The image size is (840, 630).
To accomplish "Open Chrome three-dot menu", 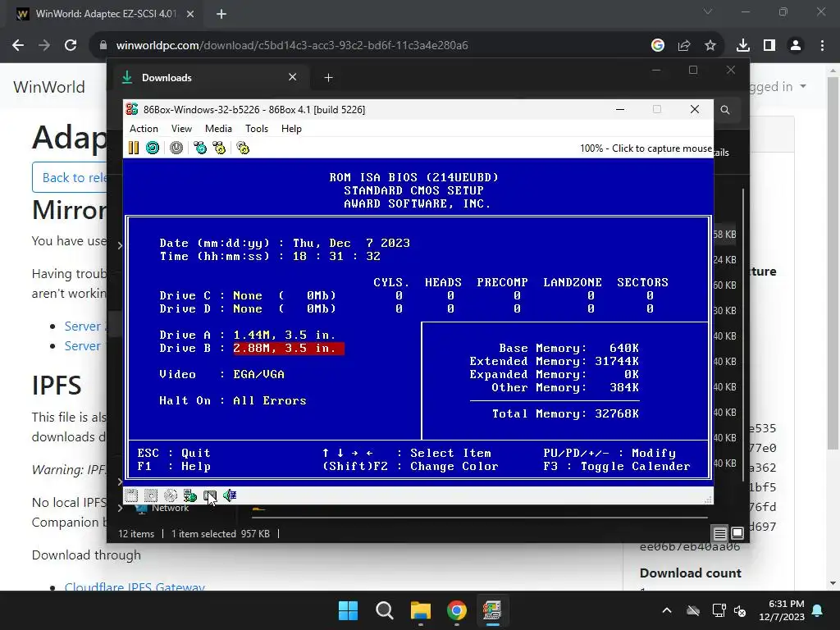I will (822, 46).
